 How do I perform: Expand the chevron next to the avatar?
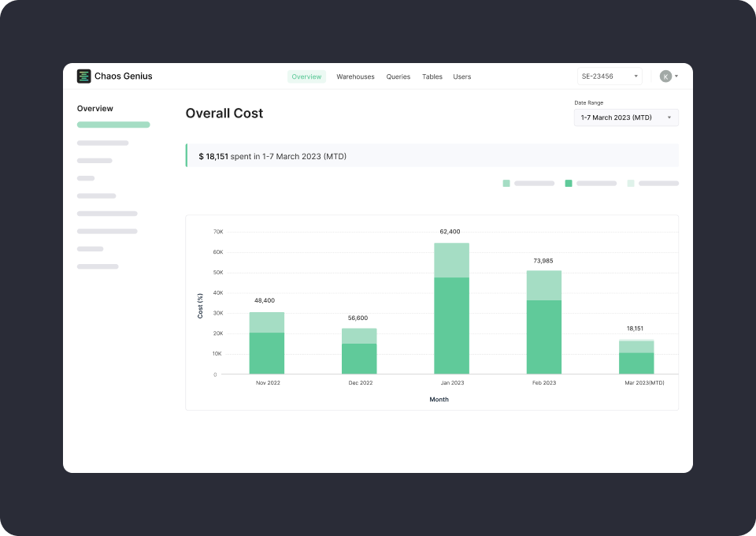coord(676,76)
